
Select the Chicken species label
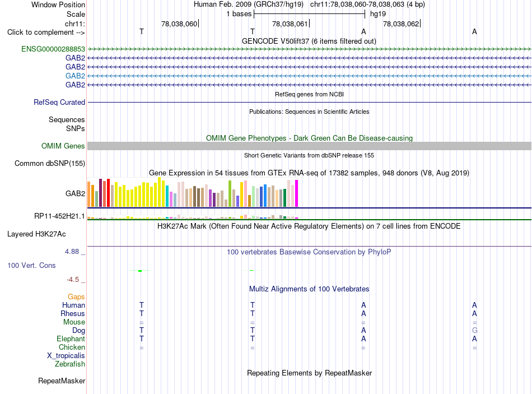coord(72,347)
